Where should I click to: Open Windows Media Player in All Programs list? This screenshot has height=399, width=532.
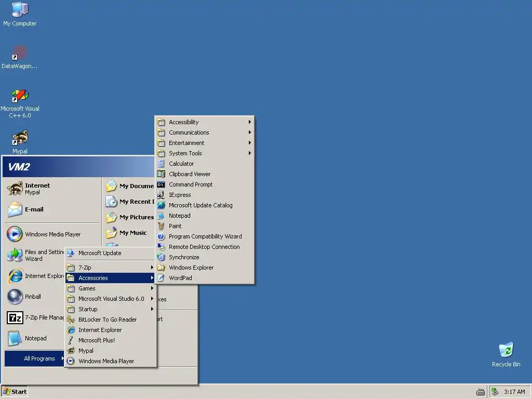[111, 362]
